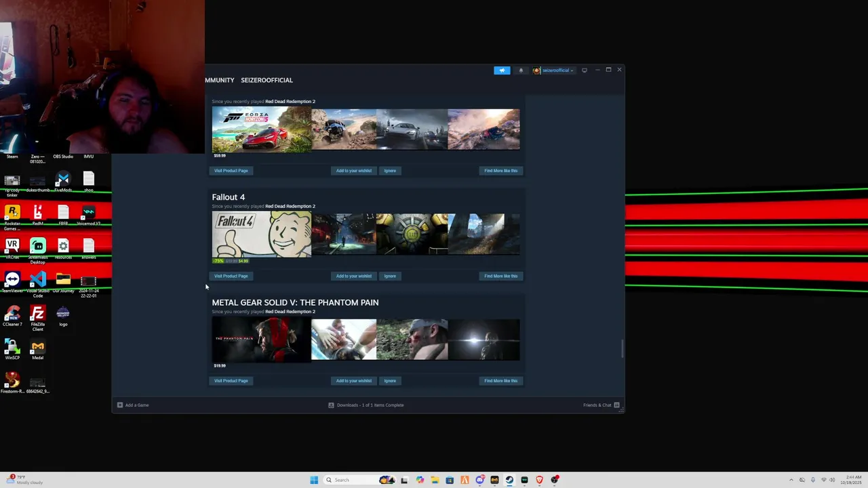The width and height of the screenshot is (868, 488).
Task: Click the Fallout 4 title heading
Action: (229, 197)
